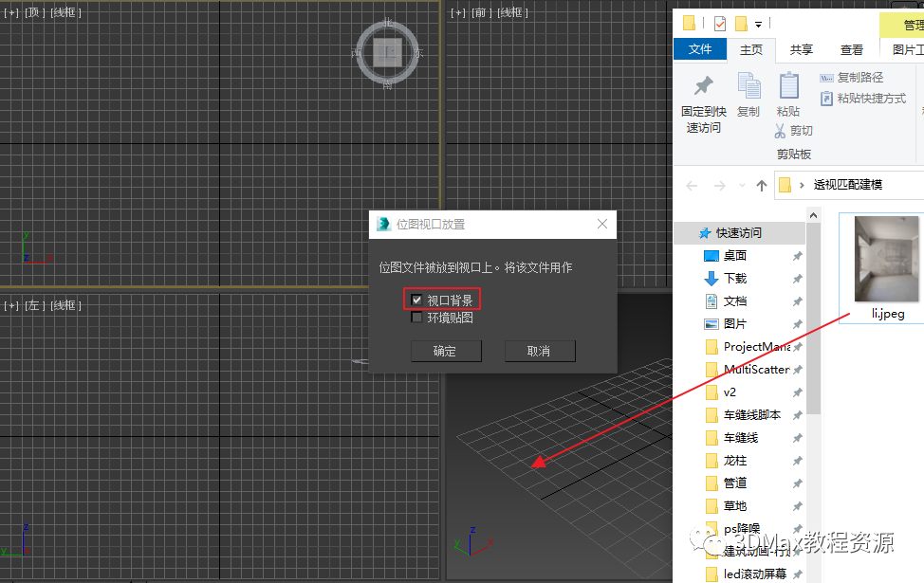Click 透视匹配建模 in the address bar
The image size is (924, 583).
[847, 185]
